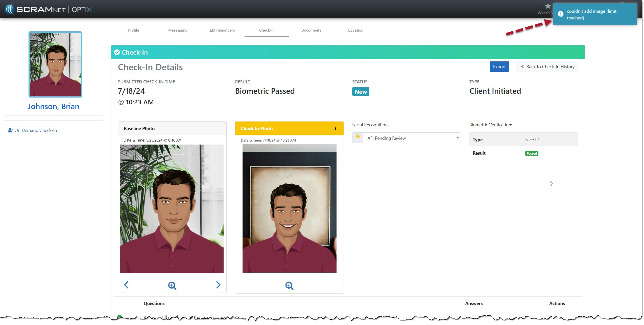Go to next baseline photo arrow
644x325 pixels.
tap(218, 285)
